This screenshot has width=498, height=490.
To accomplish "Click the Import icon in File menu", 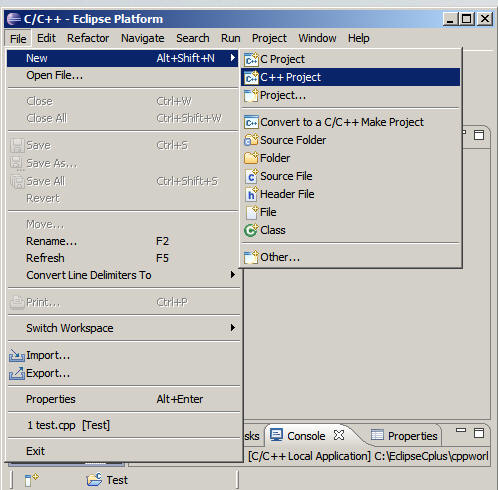I will [17, 356].
